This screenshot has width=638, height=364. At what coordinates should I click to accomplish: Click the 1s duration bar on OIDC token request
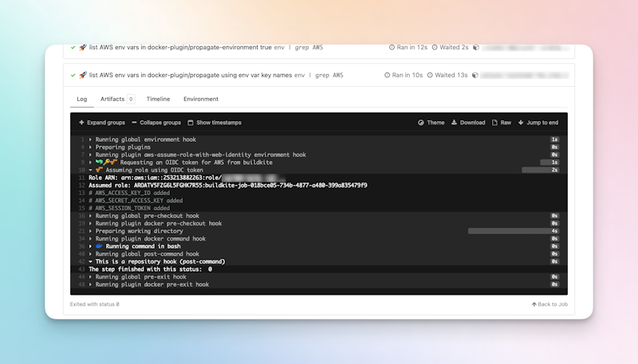tap(549, 162)
